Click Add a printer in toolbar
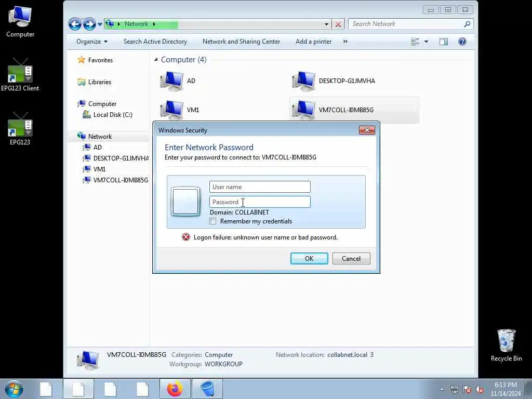The width and height of the screenshot is (532, 399). (313, 42)
